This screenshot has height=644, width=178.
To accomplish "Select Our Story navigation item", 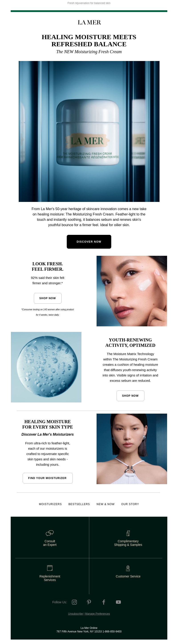I will pyautogui.click(x=130, y=504).
